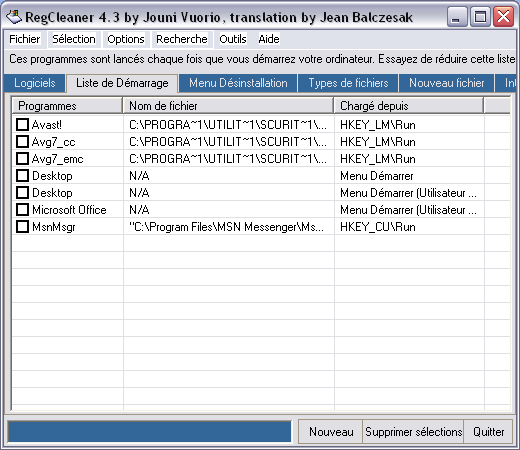Click the Nouveau button
This screenshot has width=520, height=450.
pyautogui.click(x=331, y=432)
